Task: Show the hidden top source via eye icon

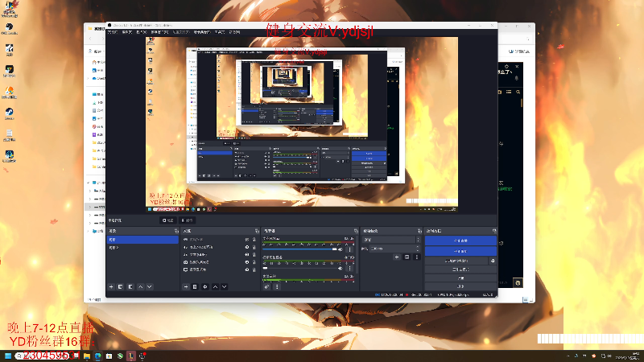Action: pyautogui.click(x=247, y=240)
